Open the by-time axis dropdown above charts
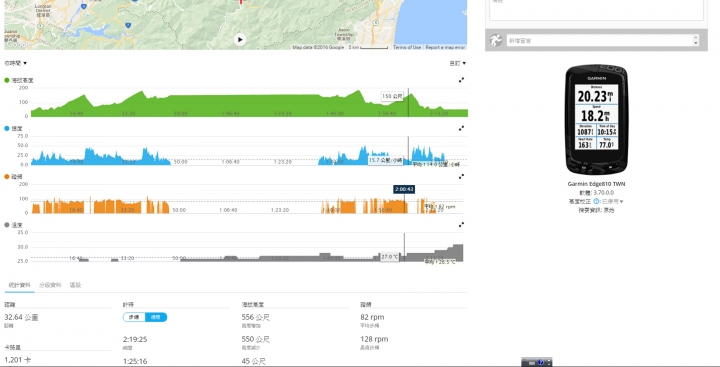The image size is (720, 367). 16,63
